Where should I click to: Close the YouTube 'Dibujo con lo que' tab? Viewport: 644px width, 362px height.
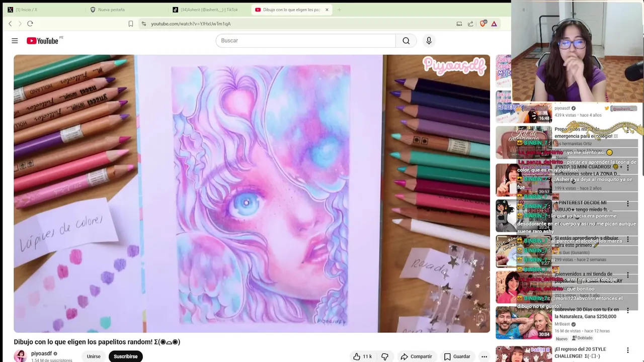tap(327, 10)
